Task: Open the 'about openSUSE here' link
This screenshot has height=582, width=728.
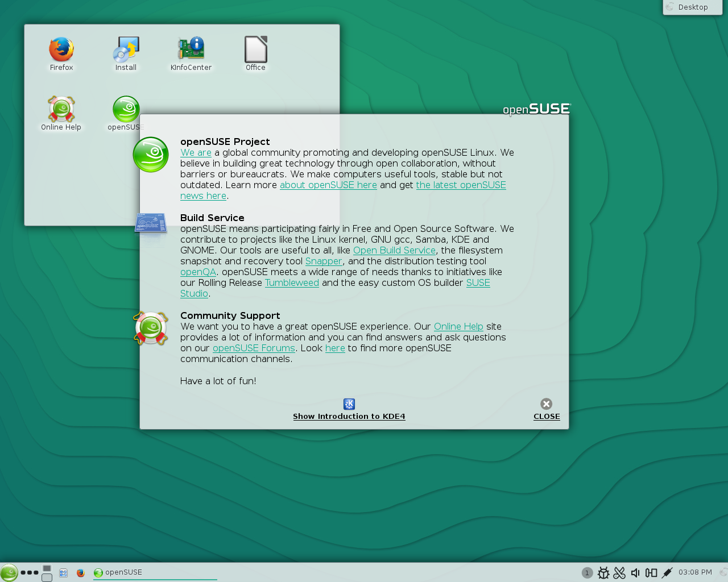Action: 328,185
